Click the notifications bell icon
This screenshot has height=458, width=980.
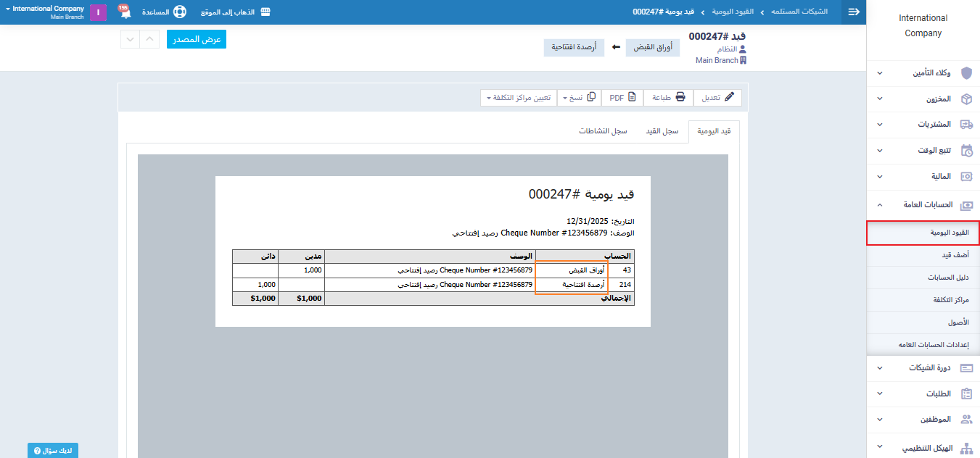[x=123, y=13]
